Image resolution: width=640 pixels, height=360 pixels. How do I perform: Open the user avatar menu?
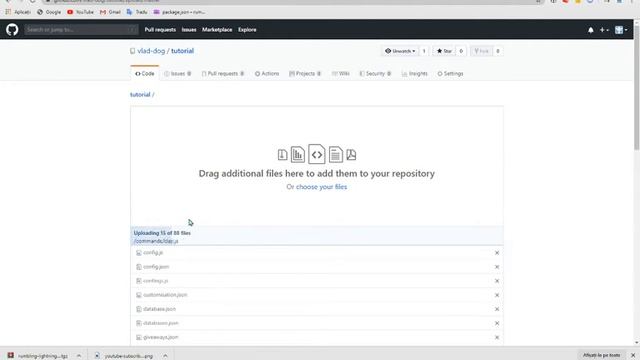point(621,30)
